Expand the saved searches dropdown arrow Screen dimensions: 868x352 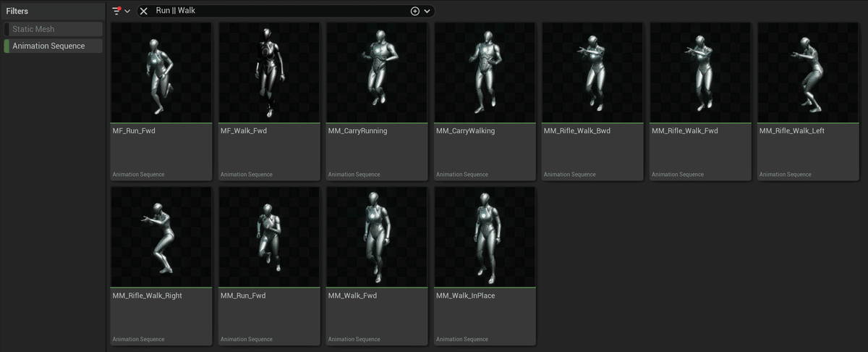[427, 11]
